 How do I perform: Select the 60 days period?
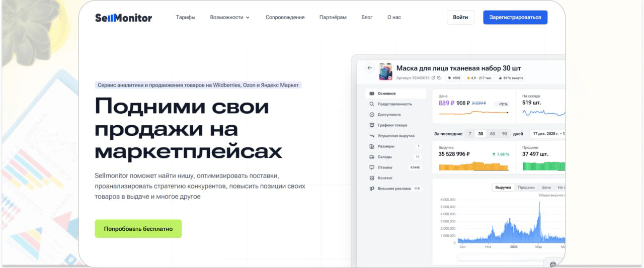click(493, 134)
